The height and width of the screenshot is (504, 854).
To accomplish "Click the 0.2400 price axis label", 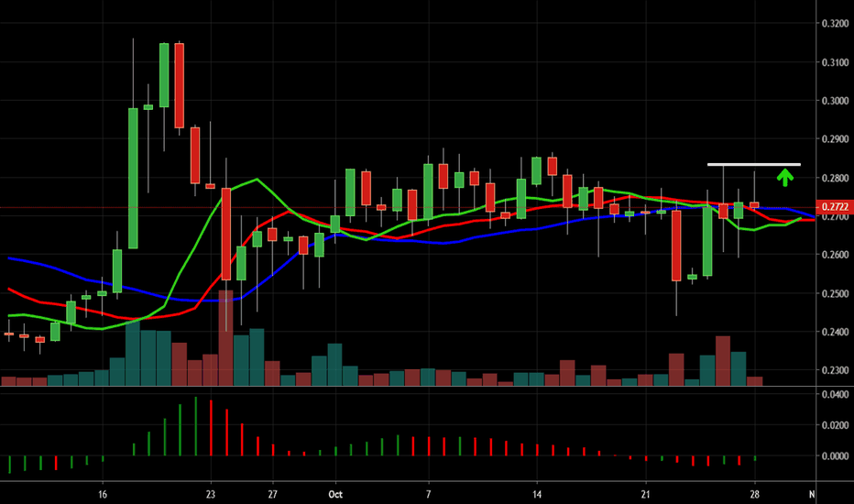I will [835, 332].
